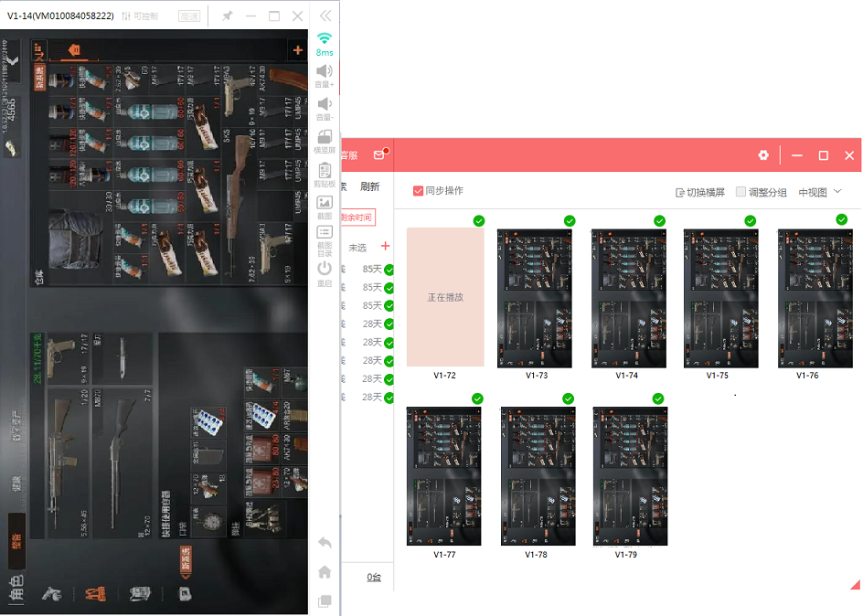
Task: Collapse the side toolbar with double chevron
Action: [325, 16]
